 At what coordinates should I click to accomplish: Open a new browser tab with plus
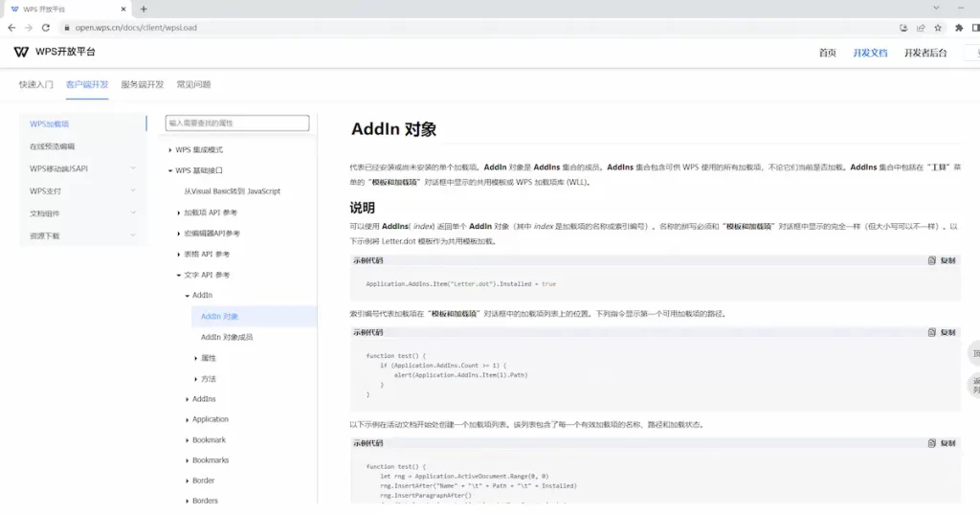point(144,9)
